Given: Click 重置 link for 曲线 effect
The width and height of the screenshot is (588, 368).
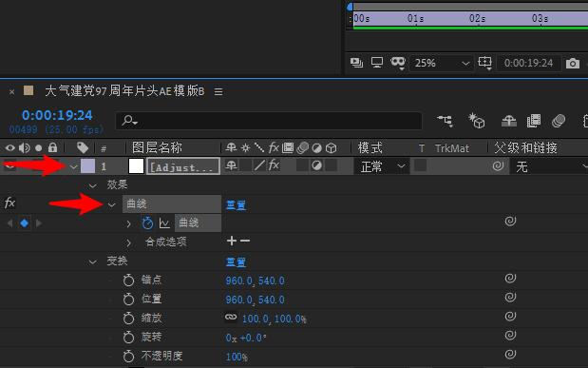Looking at the screenshot, I should pos(236,205).
